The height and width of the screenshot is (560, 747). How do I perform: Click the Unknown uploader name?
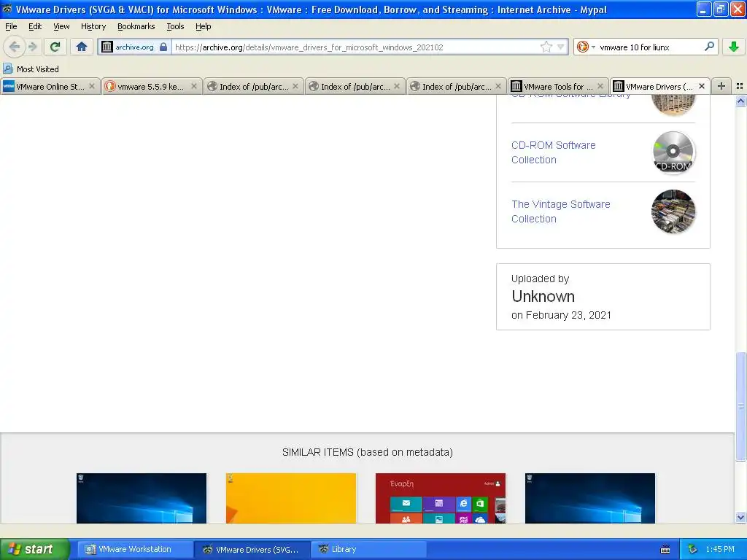[543, 296]
